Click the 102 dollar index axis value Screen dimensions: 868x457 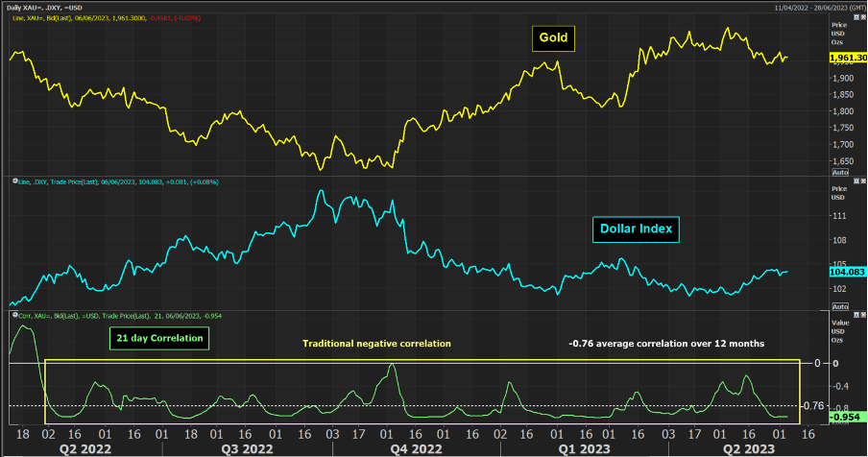tap(839, 289)
